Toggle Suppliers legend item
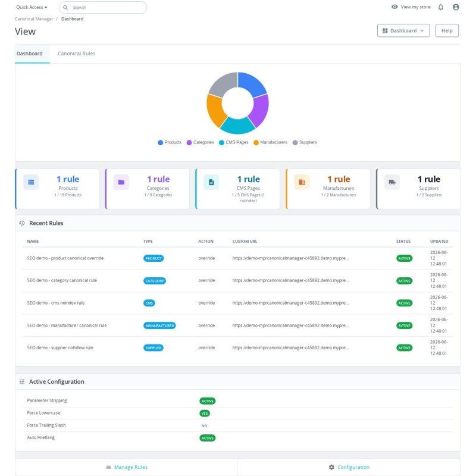This screenshot has width=476, height=476. click(305, 142)
